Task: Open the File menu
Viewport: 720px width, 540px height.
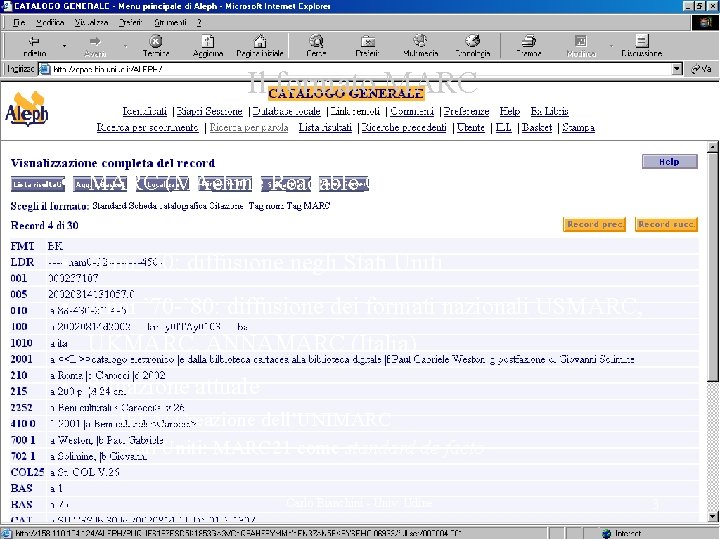Action: point(18,22)
